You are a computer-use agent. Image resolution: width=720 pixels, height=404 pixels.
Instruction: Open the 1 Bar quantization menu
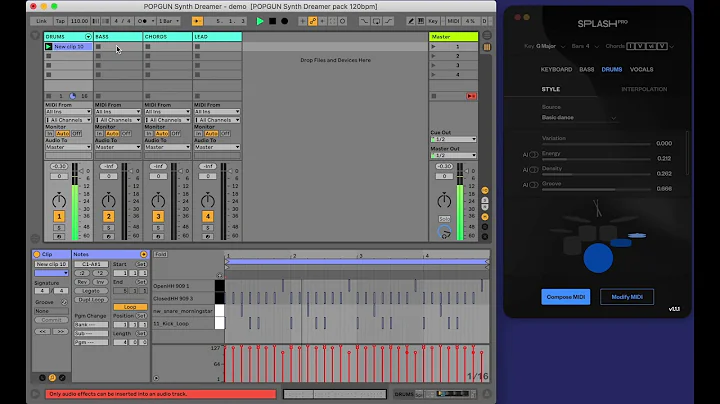click(x=169, y=21)
